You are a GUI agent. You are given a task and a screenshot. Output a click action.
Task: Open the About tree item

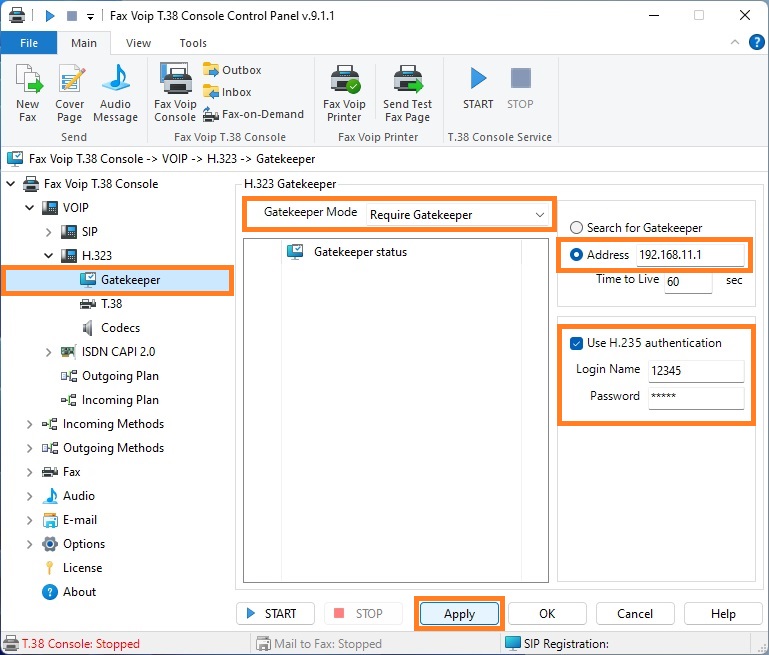69,592
